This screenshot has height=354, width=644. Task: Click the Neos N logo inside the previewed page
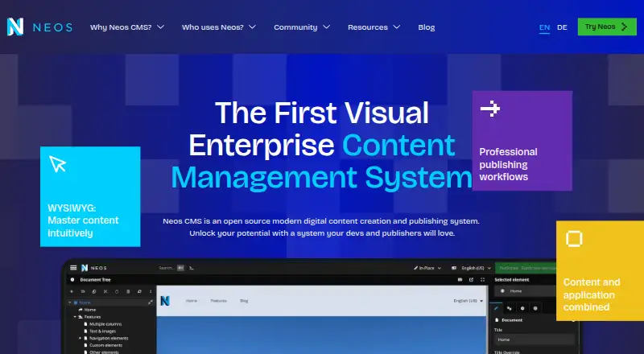point(165,301)
